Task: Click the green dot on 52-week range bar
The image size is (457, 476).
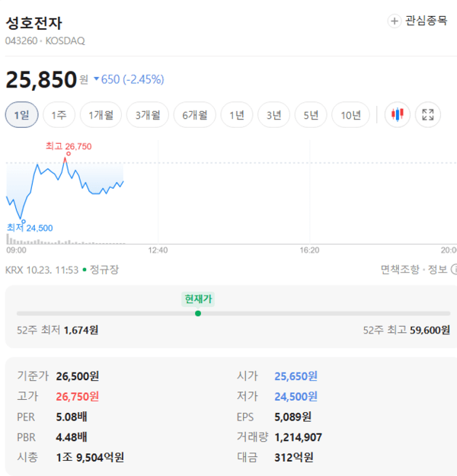Action: click(x=198, y=314)
